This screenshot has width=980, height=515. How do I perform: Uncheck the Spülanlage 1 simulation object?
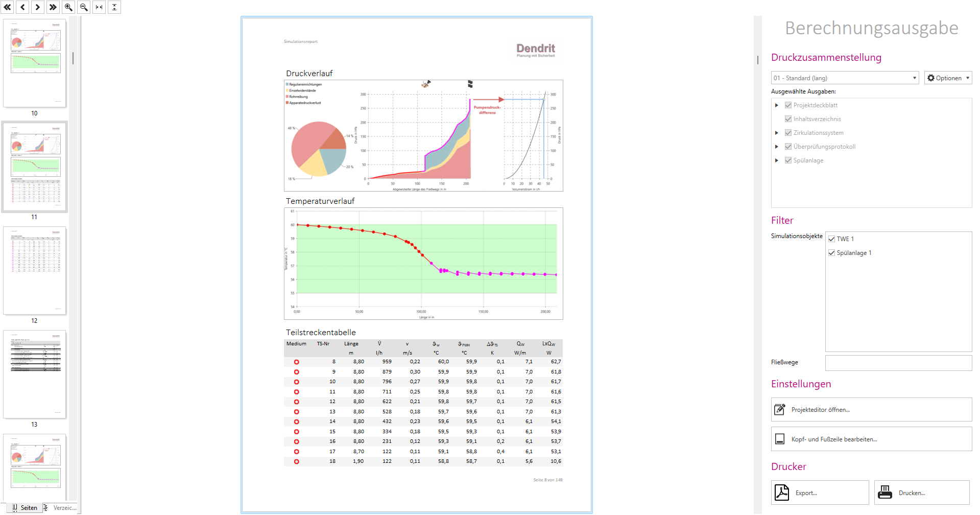[x=831, y=253]
